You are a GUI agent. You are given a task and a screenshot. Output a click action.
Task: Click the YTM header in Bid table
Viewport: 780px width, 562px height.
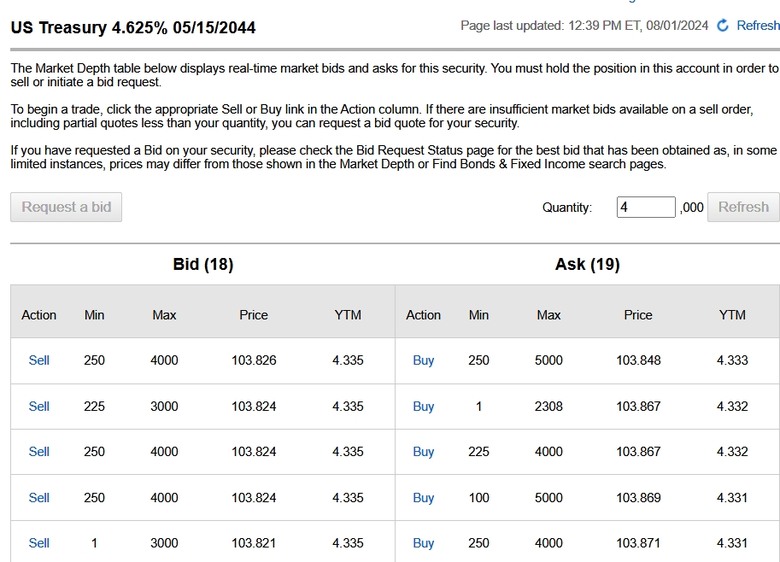[x=348, y=315]
